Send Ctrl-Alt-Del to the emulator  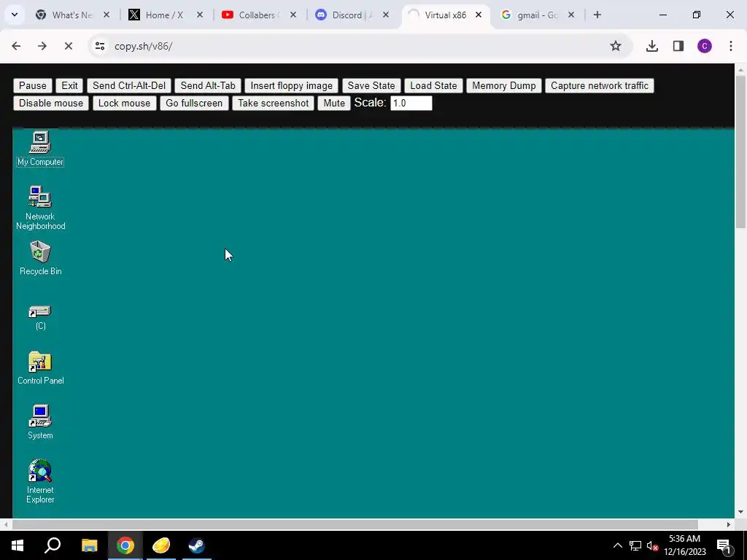(x=129, y=86)
